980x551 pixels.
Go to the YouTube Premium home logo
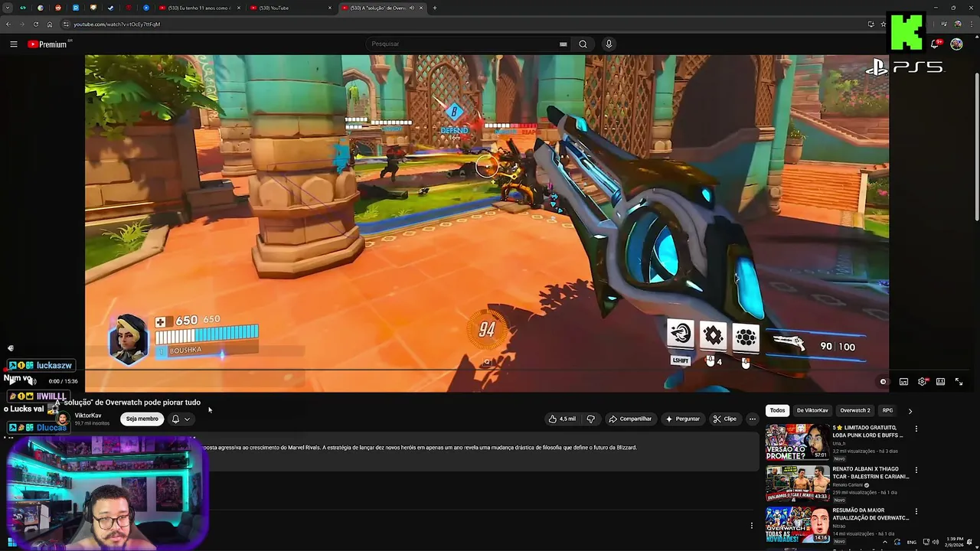click(x=47, y=44)
